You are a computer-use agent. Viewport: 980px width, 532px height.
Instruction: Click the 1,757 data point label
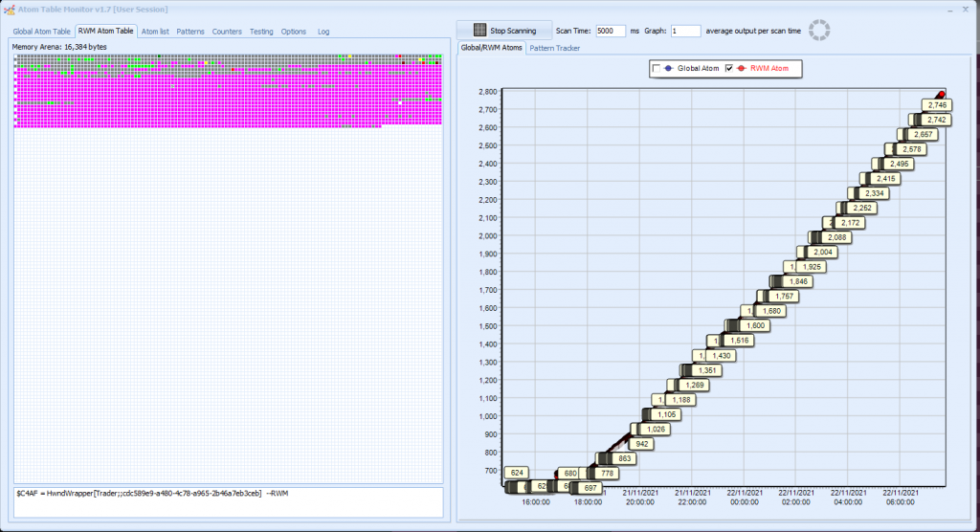coord(784,297)
